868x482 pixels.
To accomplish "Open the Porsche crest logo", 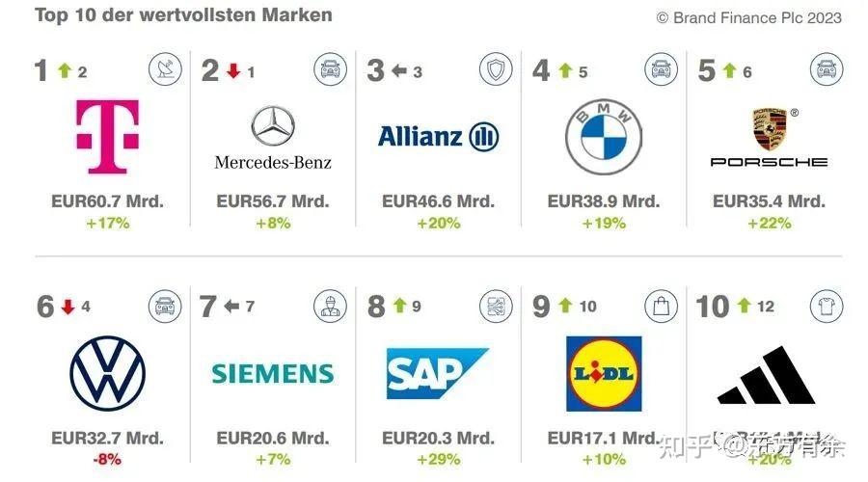I will (x=769, y=137).
